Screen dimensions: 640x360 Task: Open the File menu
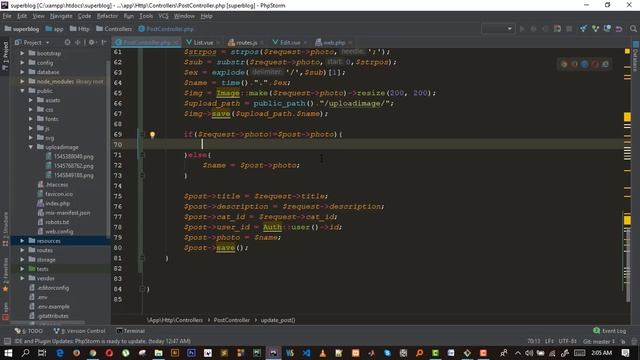[7, 16]
